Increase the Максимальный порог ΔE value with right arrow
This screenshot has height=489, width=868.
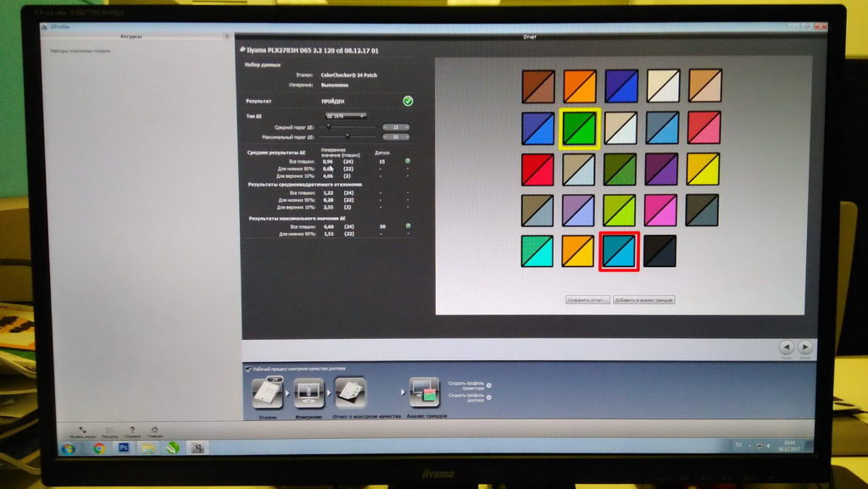pyautogui.click(x=408, y=136)
